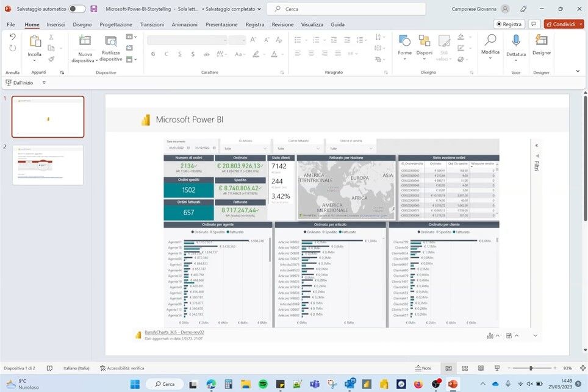The image size is (588, 392).
Task: Click the Disponi arrange icon
Action: click(424, 40)
